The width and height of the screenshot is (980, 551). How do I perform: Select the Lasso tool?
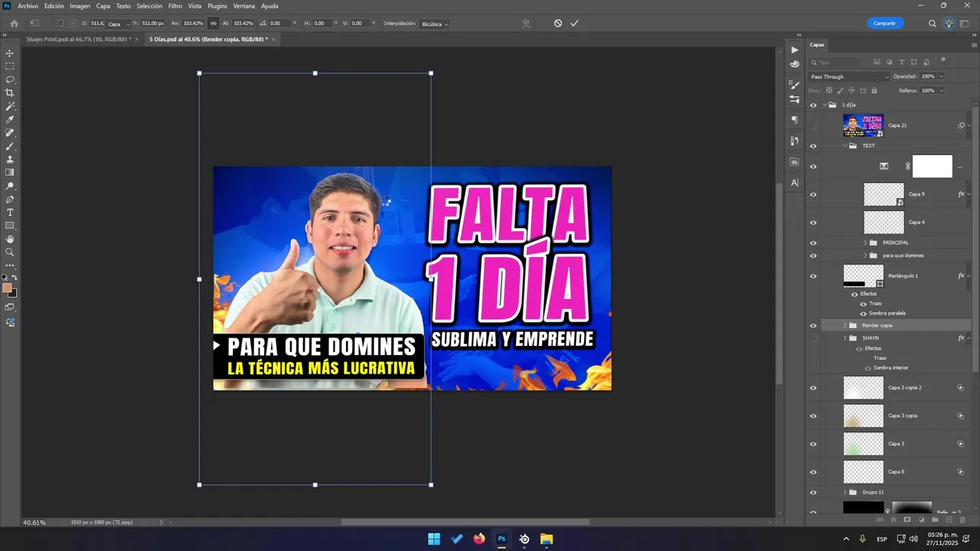pyautogui.click(x=10, y=80)
